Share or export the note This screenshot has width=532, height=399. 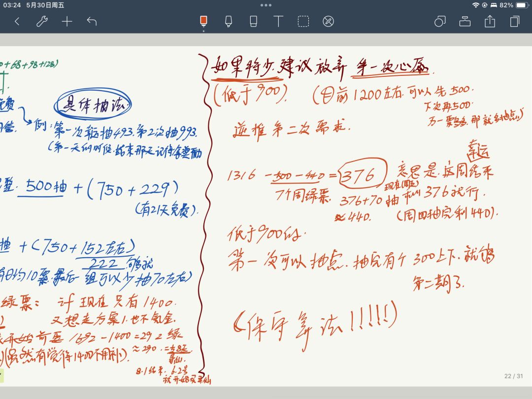pyautogui.click(x=490, y=21)
